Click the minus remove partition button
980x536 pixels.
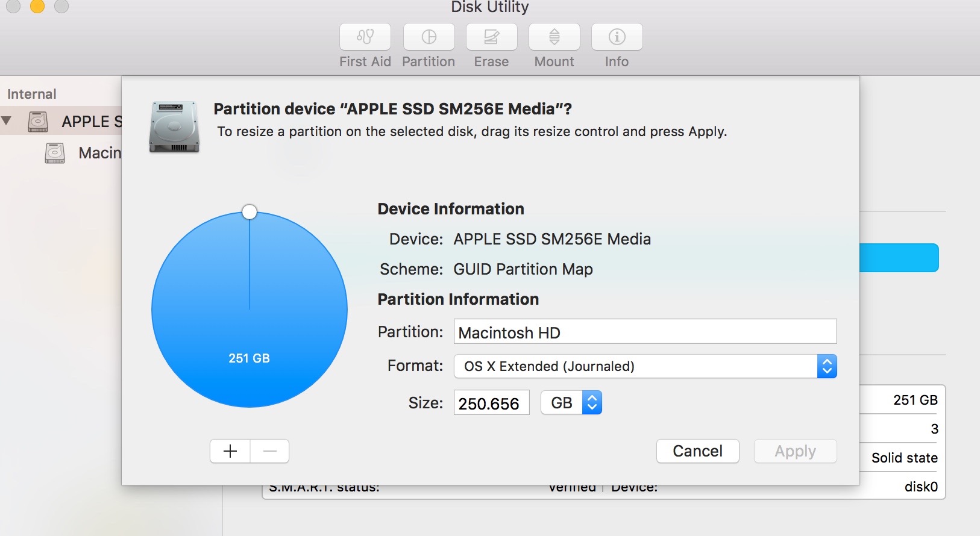[x=269, y=451]
